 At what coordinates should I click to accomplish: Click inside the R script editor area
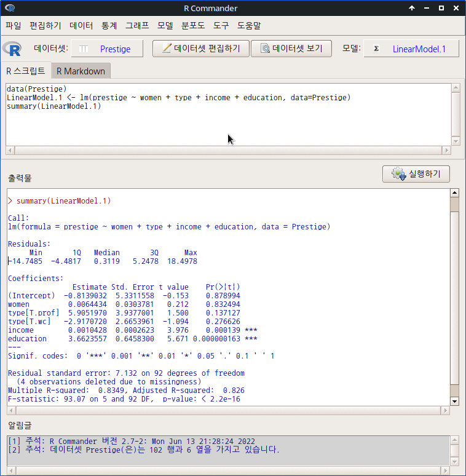pos(228,115)
